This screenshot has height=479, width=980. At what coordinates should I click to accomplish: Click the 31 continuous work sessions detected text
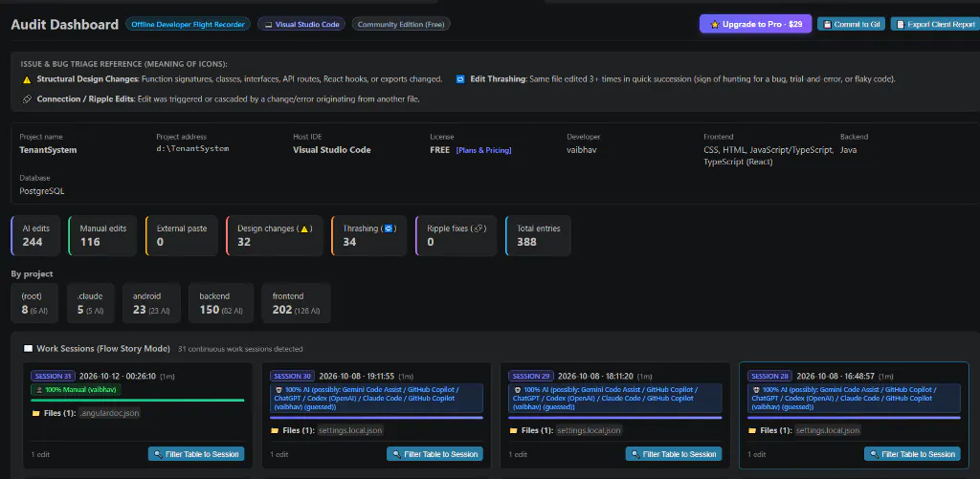[240, 349]
